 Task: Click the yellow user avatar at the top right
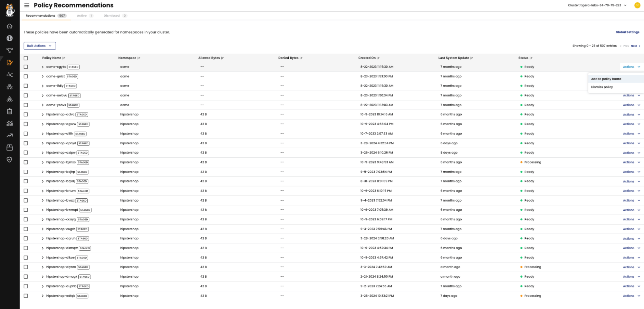pos(637,5)
